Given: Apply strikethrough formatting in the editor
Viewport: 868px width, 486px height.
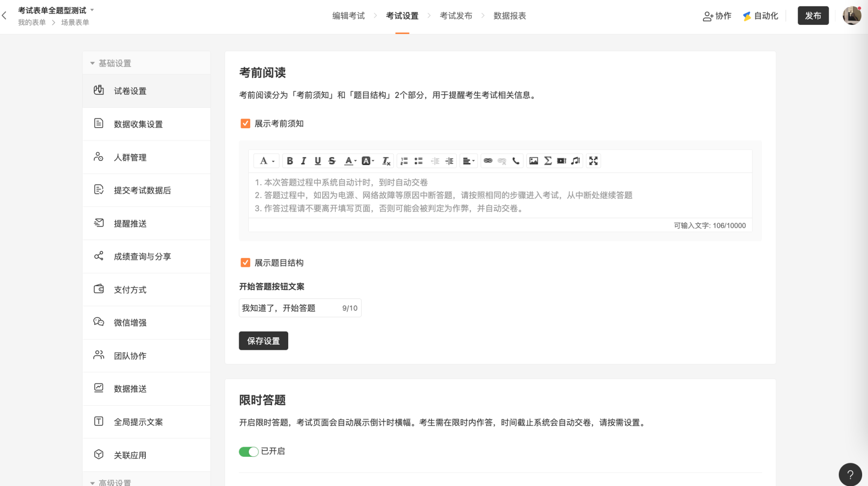Looking at the screenshot, I should coord(332,161).
